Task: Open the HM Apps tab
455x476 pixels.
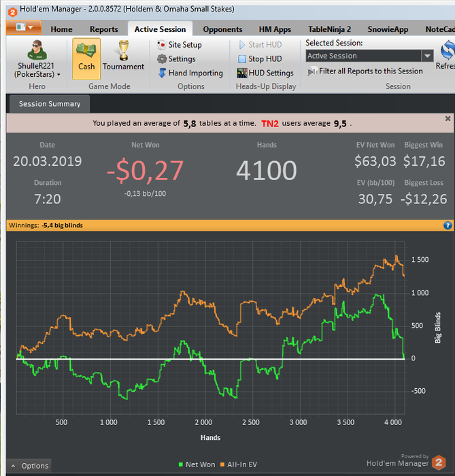Action: 275,29
